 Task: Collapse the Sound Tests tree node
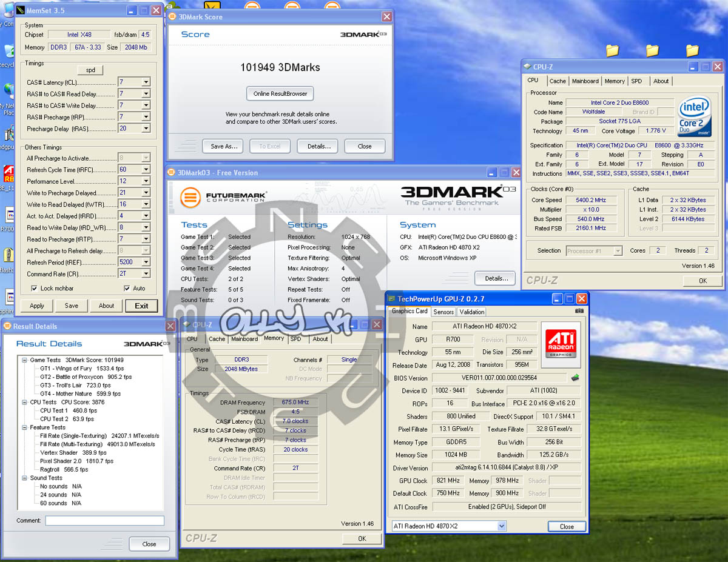24,478
